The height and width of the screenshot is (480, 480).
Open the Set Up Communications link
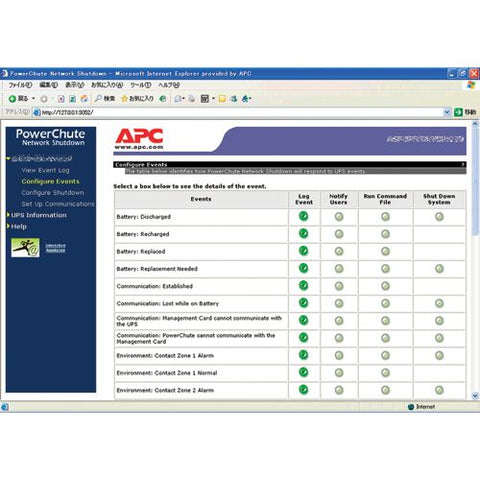58,204
